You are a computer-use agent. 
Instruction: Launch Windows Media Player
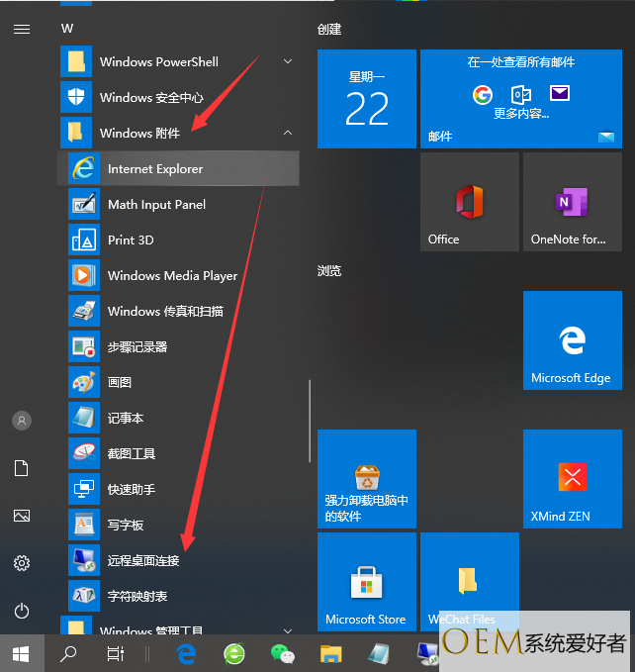point(172,276)
